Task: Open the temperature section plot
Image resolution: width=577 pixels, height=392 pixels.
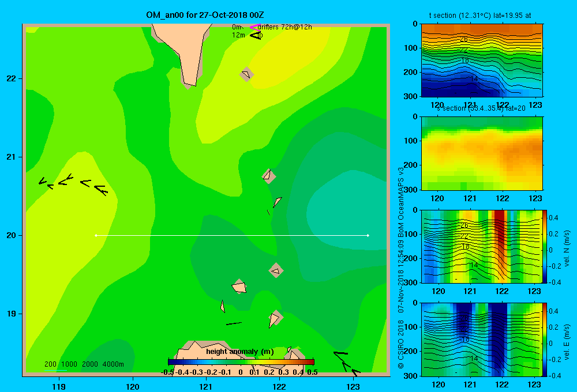Action: pyautogui.click(x=482, y=61)
